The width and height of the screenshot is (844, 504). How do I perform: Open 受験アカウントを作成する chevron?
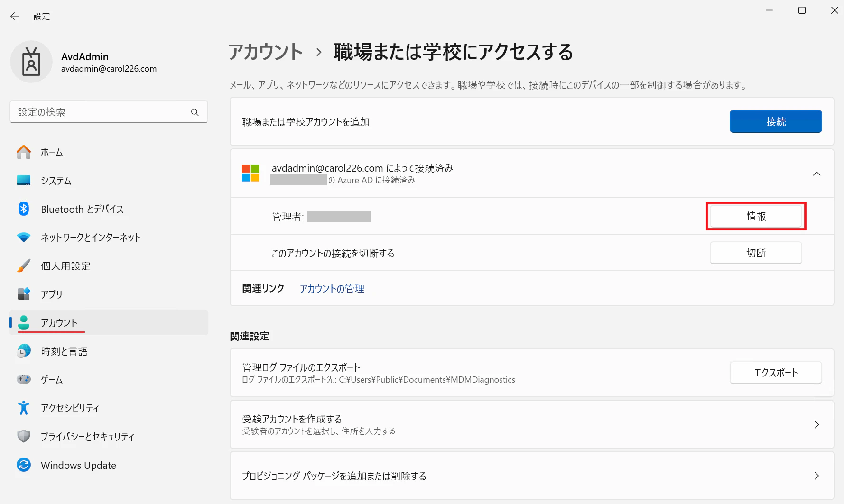816,425
